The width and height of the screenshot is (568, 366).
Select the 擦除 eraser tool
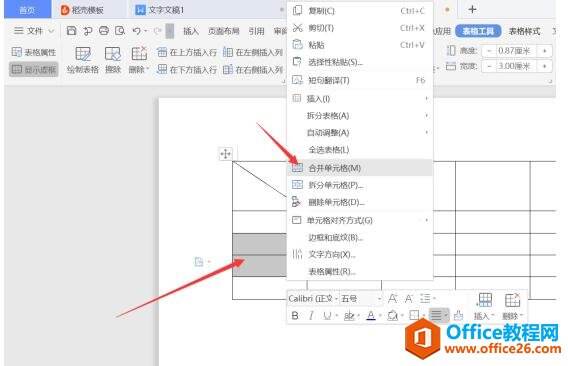(x=113, y=60)
